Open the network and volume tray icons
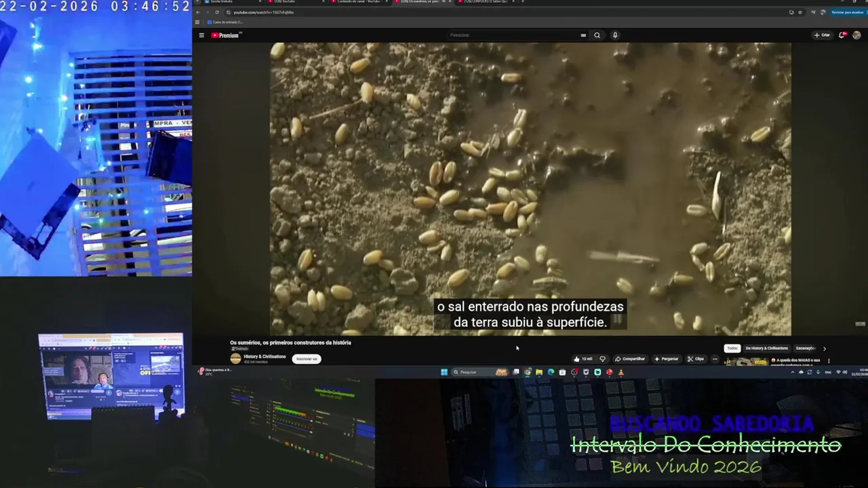The height and width of the screenshot is (488, 868). (x=842, y=372)
